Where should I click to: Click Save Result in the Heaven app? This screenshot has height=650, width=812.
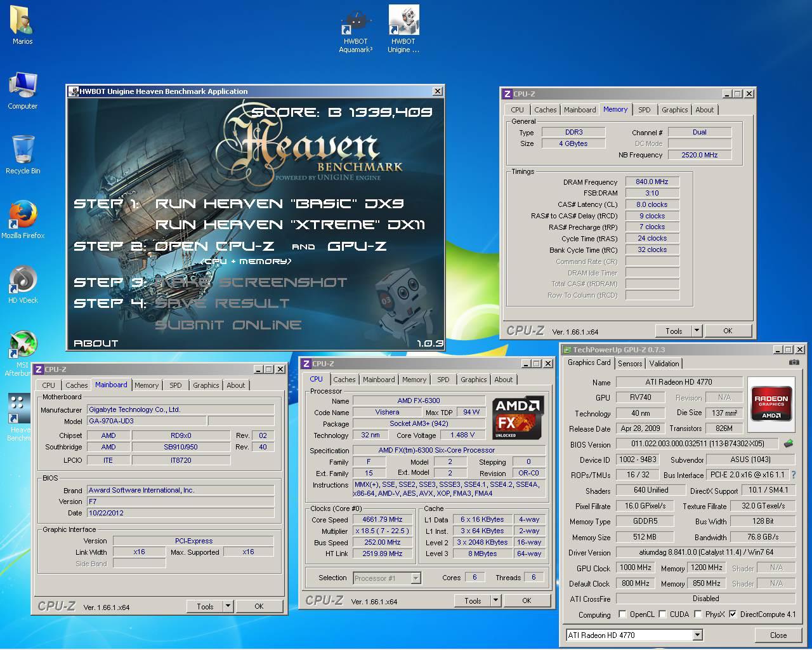pos(222,303)
